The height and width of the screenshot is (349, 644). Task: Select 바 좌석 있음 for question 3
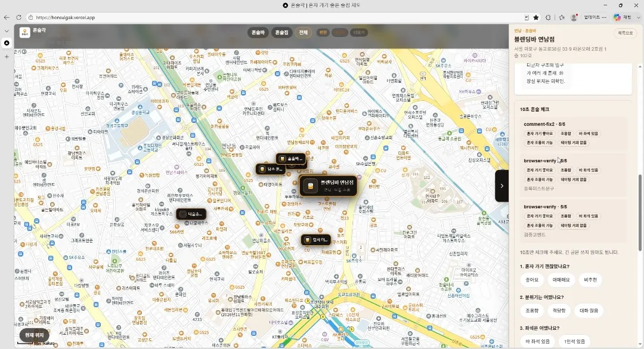pyautogui.click(x=537, y=341)
